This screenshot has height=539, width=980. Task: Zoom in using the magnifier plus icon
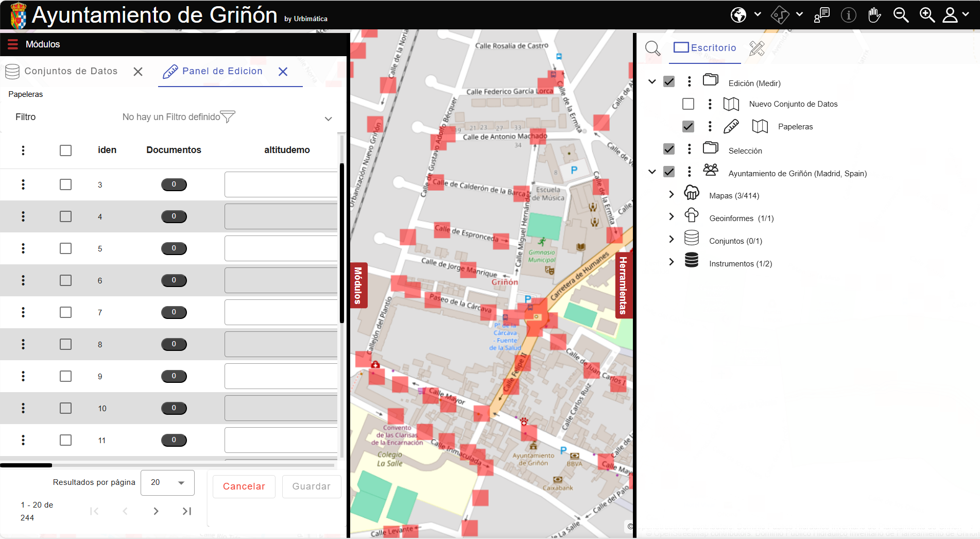click(927, 14)
